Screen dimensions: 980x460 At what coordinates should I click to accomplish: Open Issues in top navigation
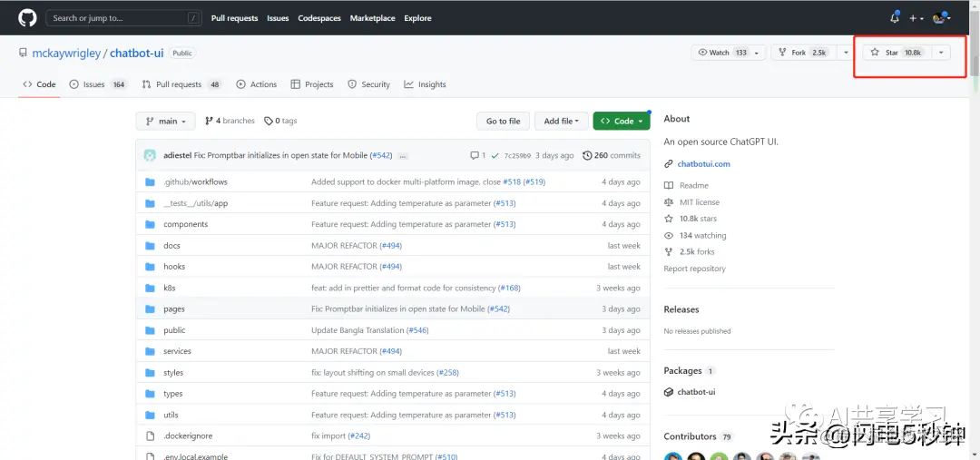[279, 18]
